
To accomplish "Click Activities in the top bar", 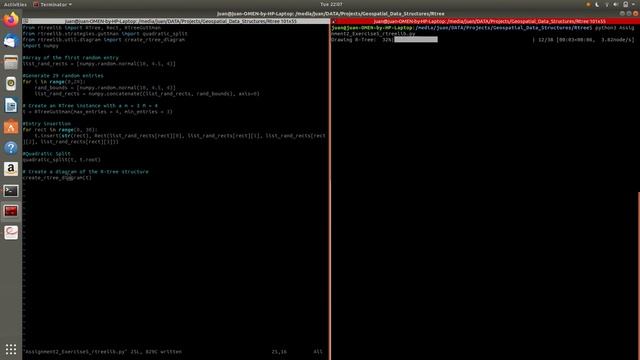I will 15,4.
